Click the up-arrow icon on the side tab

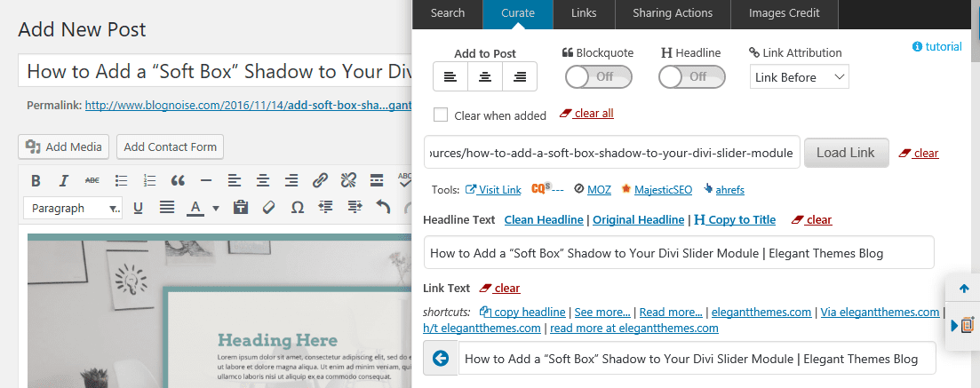[963, 289]
